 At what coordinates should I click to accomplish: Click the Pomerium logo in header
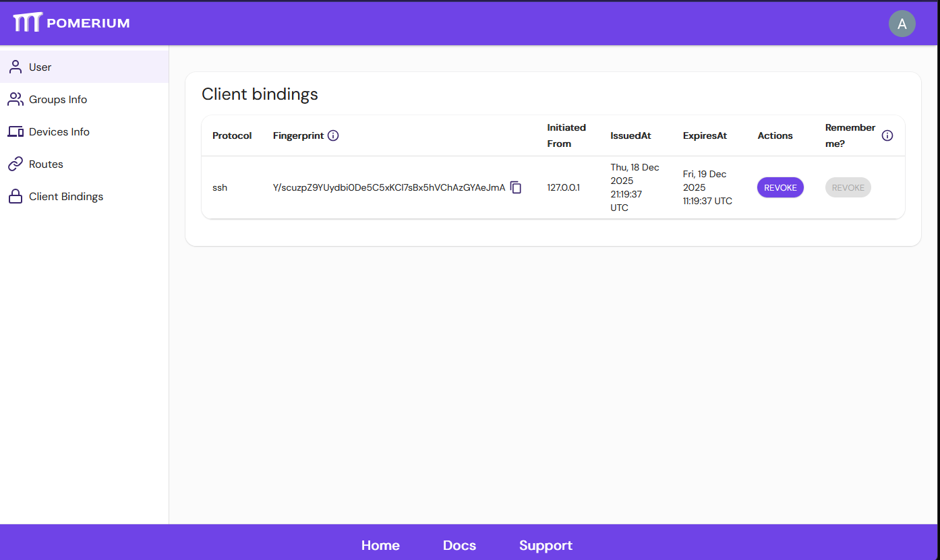pyautogui.click(x=71, y=23)
